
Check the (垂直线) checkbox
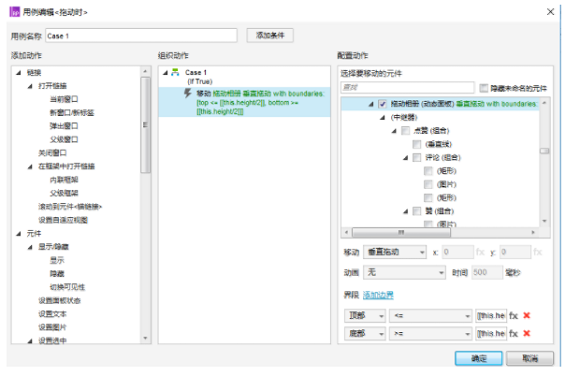(417, 144)
